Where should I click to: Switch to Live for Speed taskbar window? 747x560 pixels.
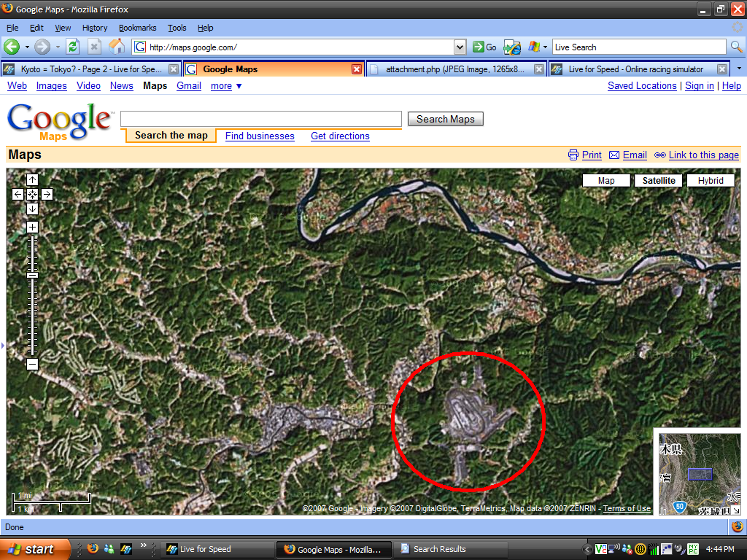(217, 550)
